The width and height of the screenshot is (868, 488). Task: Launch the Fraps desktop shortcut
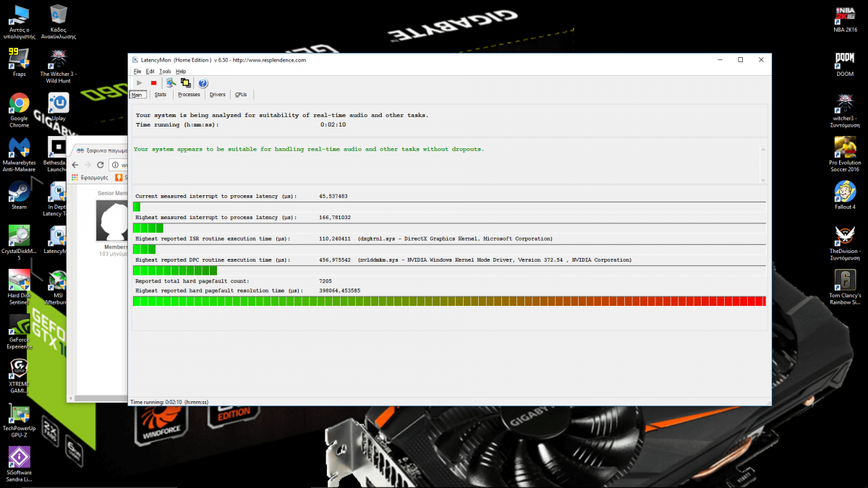pos(20,63)
